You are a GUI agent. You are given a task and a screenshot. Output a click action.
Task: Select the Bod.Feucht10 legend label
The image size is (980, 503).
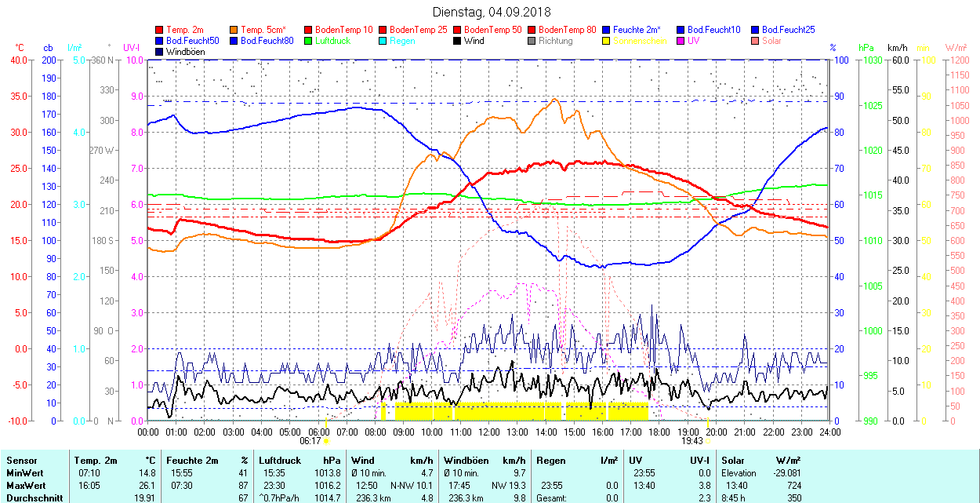714,30
